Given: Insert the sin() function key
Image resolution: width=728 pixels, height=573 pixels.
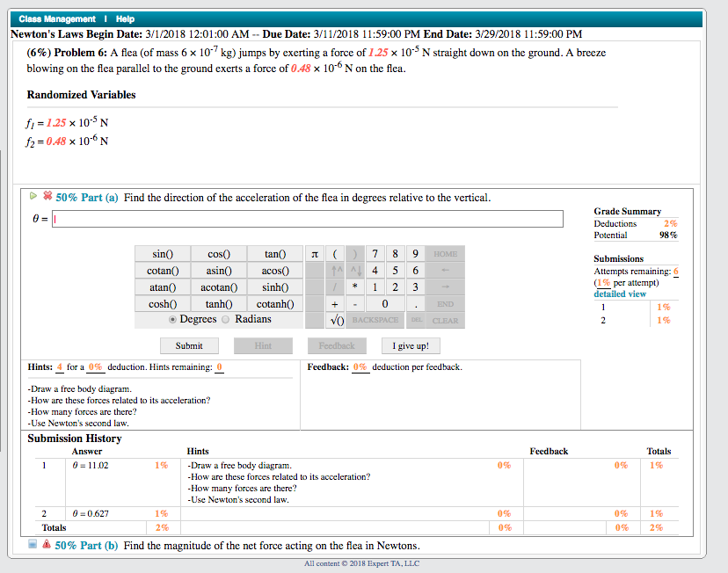Looking at the screenshot, I should tap(163, 254).
